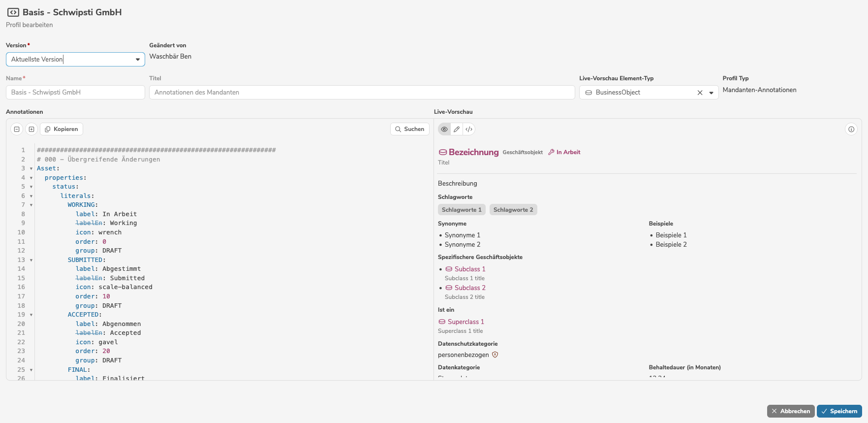The image size is (868, 423).
Task: Click the BusinessObject icon in type dropdown
Action: [589, 93]
